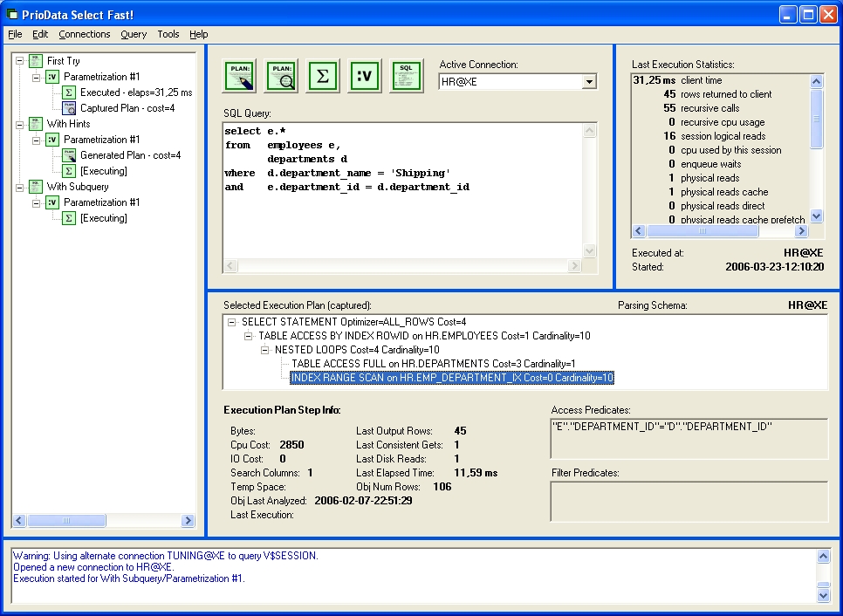Click tree panel scroll right arrow
Image resolution: width=843 pixels, height=616 pixels.
pyautogui.click(x=188, y=520)
